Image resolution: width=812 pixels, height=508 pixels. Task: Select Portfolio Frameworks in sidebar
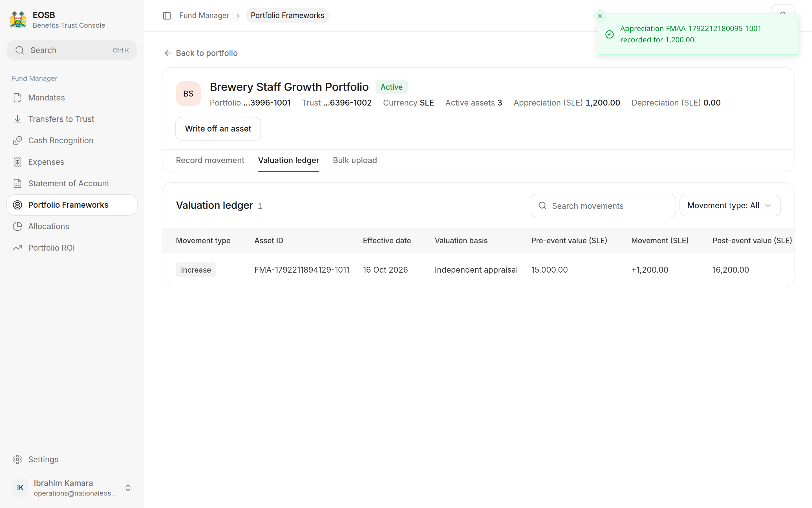pos(72,205)
